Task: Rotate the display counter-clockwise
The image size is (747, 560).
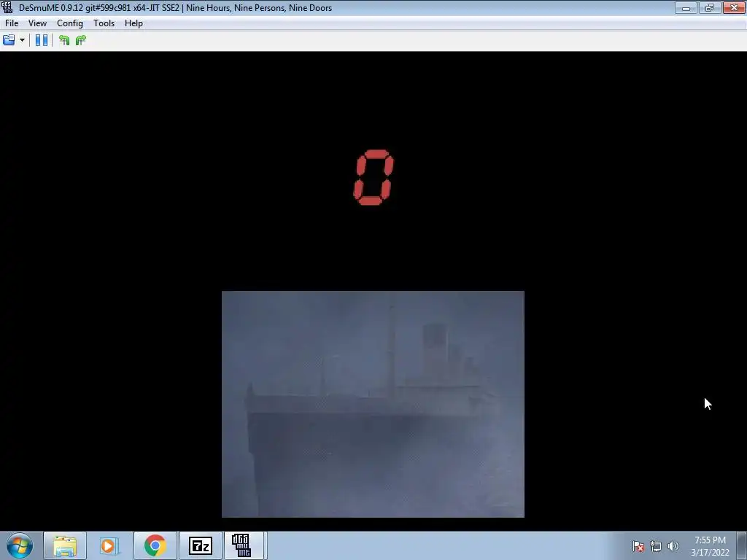Action: [64, 40]
